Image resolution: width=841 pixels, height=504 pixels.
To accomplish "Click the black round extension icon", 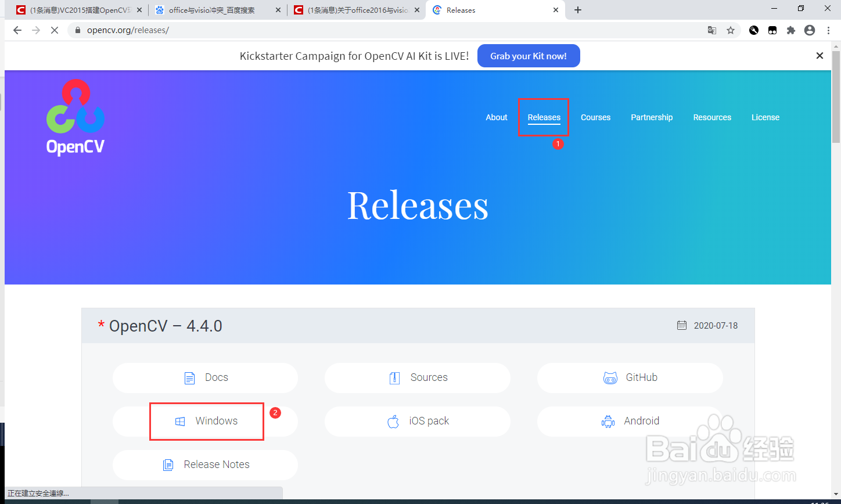I will (754, 30).
